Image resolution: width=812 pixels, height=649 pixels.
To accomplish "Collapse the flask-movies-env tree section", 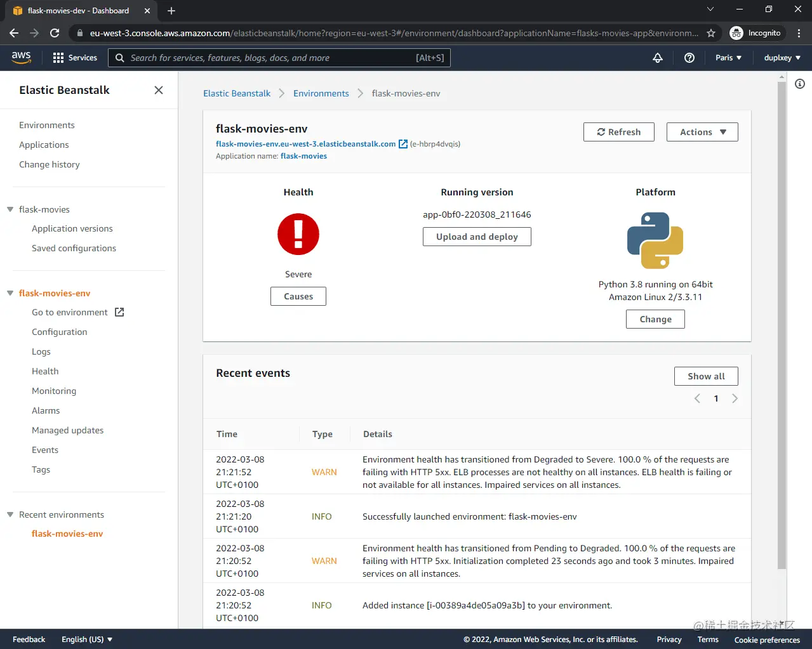I will (10, 293).
